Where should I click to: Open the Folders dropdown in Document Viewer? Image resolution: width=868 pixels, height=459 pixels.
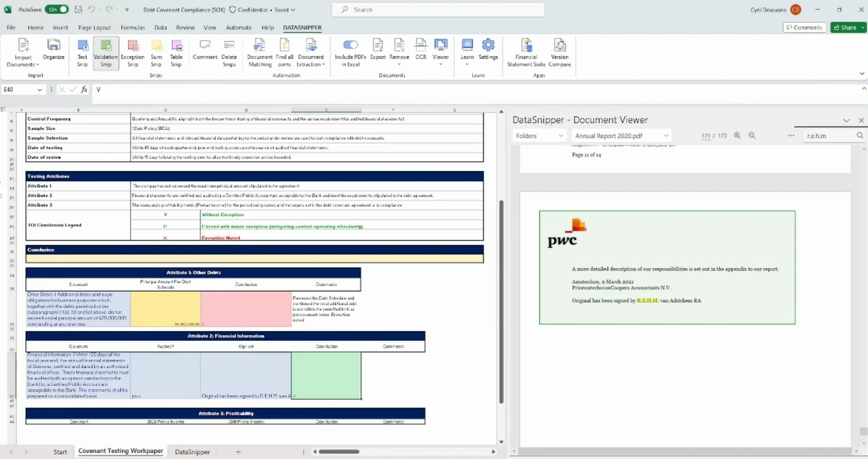tap(540, 135)
